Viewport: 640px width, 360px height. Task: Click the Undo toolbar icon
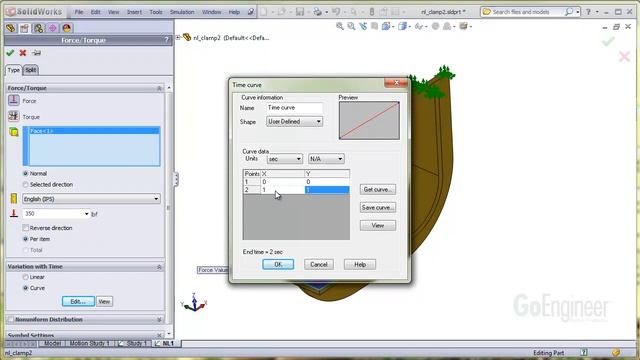tap(336, 12)
